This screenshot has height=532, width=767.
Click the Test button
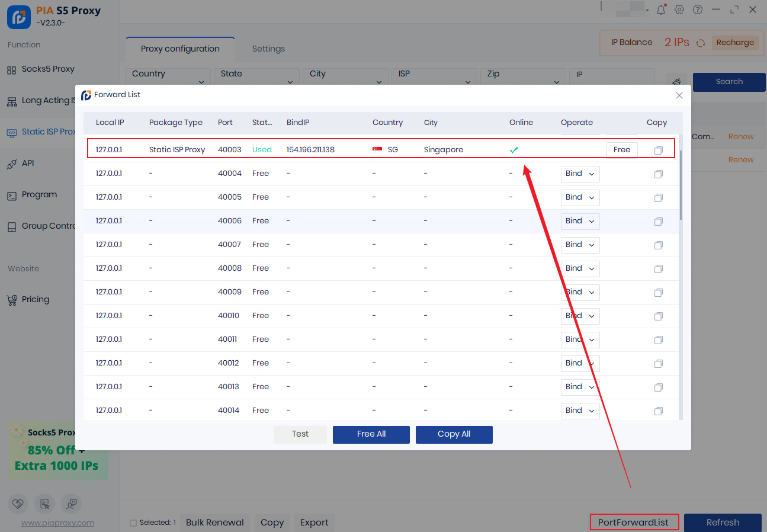[300, 434]
